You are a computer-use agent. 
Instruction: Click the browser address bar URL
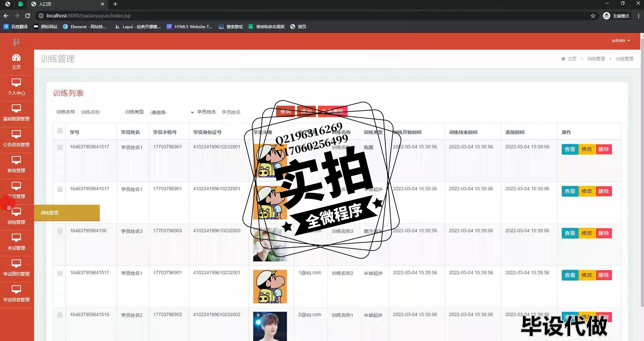tap(89, 16)
